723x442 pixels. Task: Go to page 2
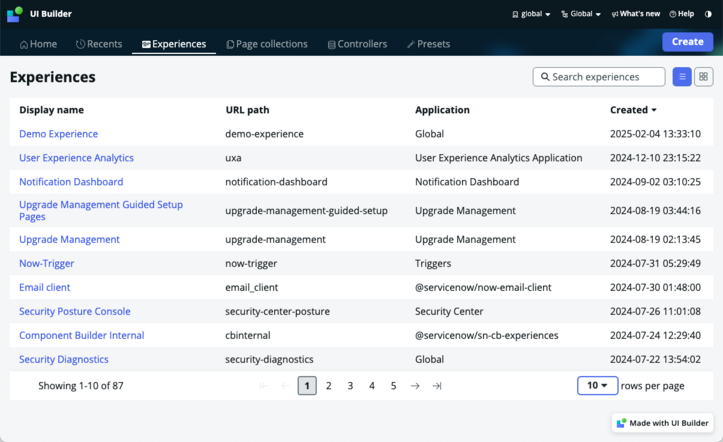[329, 386]
